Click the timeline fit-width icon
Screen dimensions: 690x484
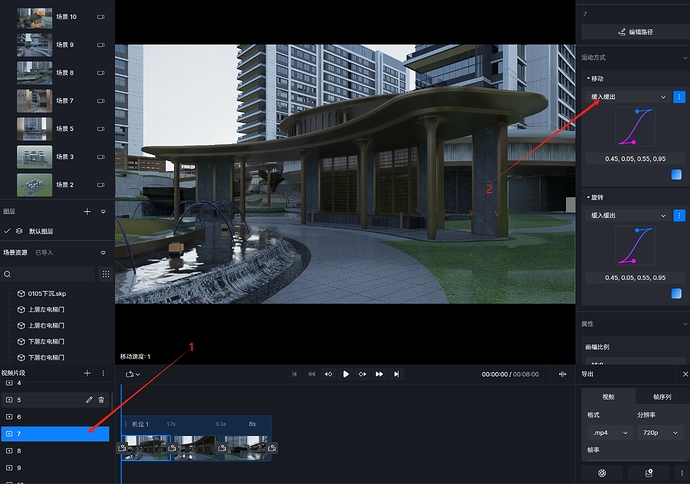point(562,374)
